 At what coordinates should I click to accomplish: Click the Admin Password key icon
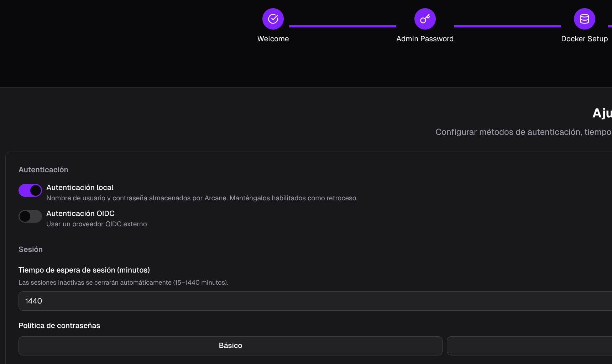[x=425, y=19]
